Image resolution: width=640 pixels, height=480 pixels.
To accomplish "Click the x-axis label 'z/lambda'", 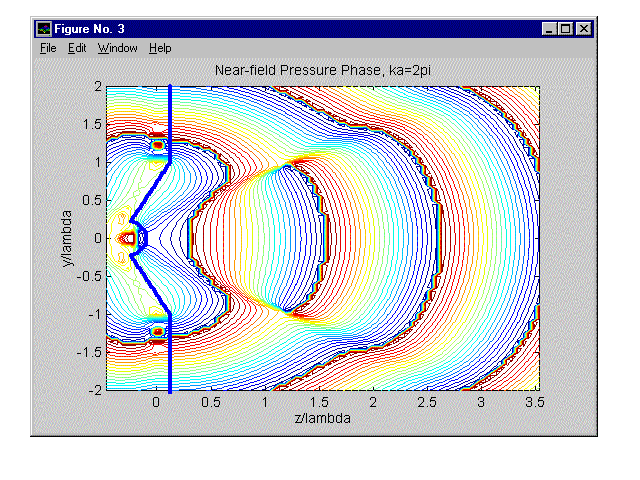I will 323,418.
